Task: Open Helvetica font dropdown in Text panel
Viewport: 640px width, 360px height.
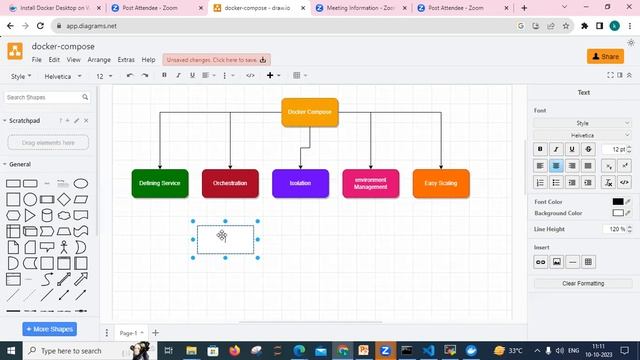Action: [x=582, y=135]
